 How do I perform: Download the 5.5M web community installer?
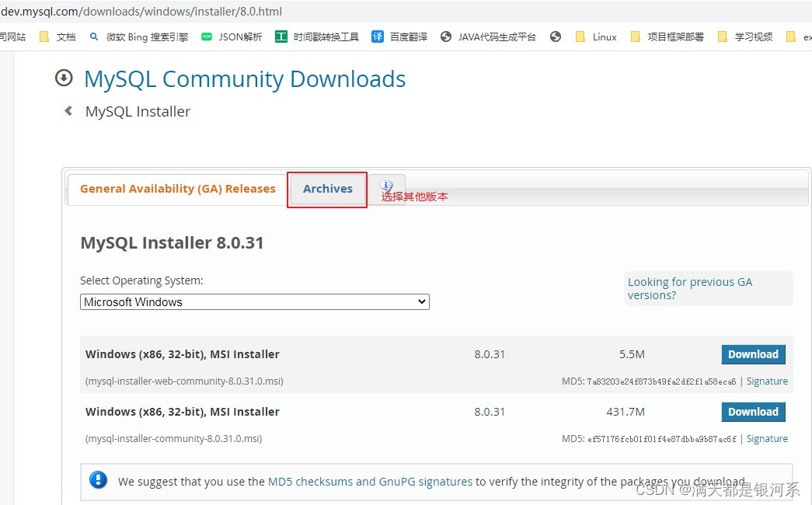(x=752, y=353)
